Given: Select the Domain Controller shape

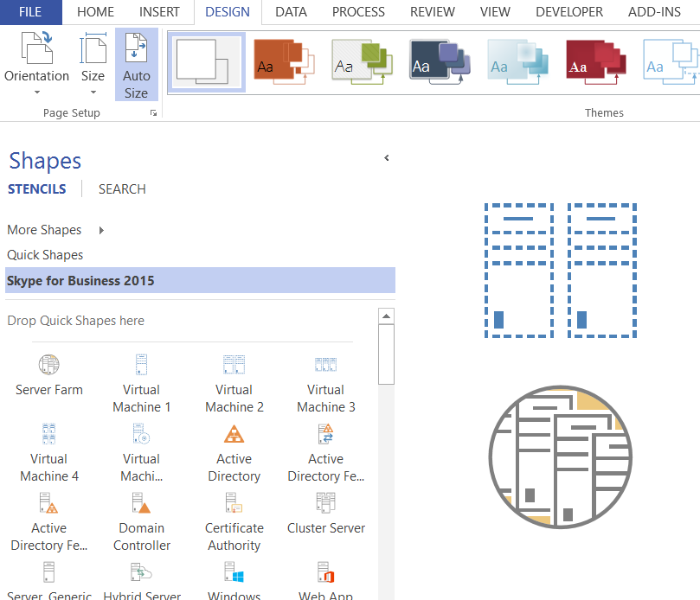Looking at the screenshot, I should (142, 522).
